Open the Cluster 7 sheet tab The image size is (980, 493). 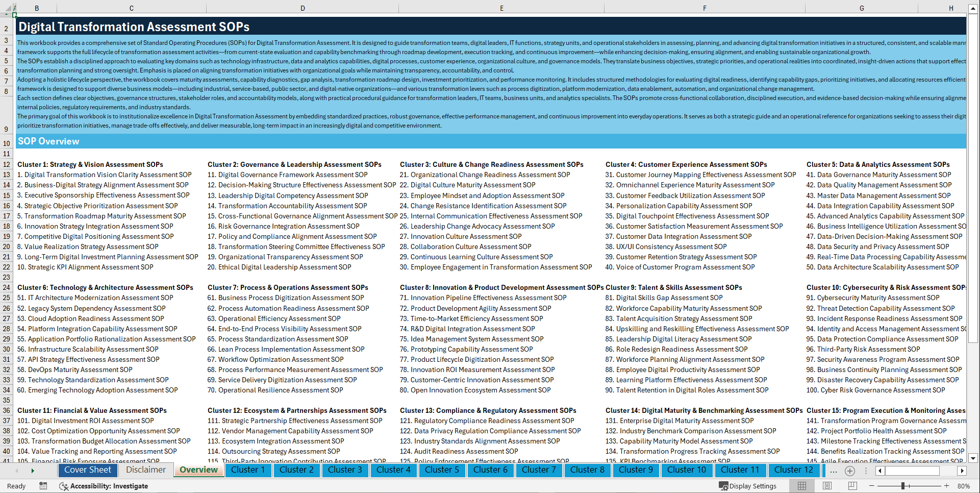[539, 470]
